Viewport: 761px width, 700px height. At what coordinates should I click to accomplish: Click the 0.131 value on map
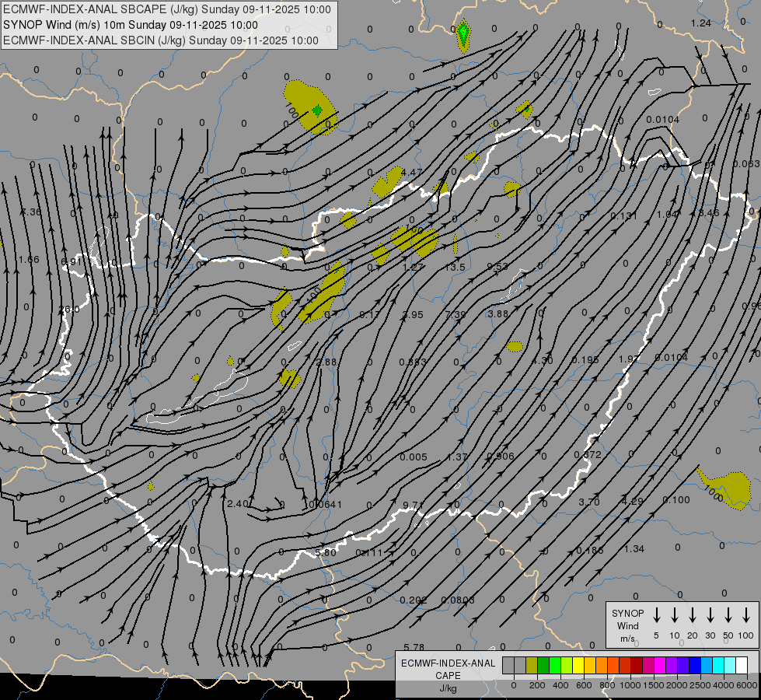click(623, 215)
